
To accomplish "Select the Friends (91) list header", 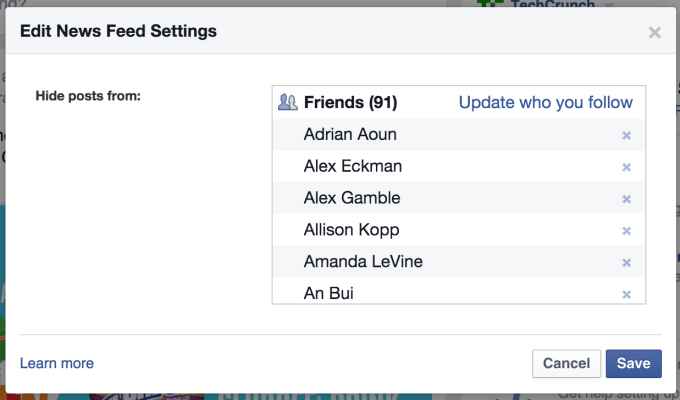I will click(350, 102).
